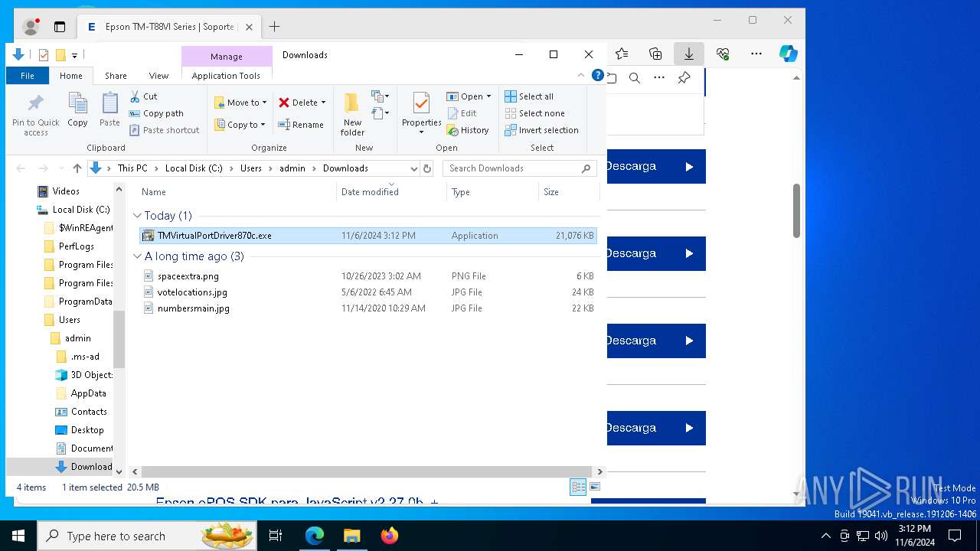Launch Firefox from taskbar

pyautogui.click(x=390, y=536)
